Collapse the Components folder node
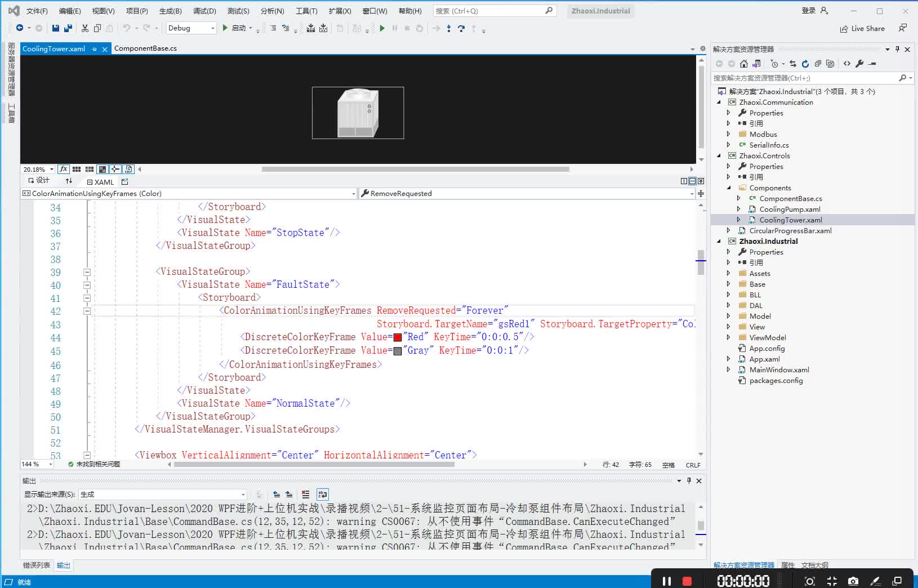This screenshot has height=588, width=918. [729, 188]
